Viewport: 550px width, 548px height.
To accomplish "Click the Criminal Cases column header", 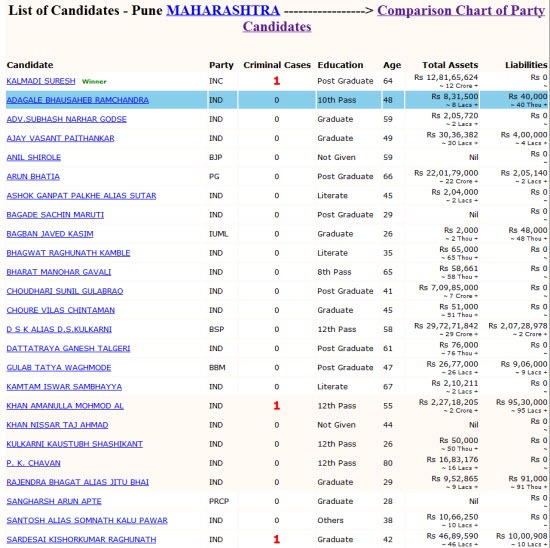I will coord(277,65).
